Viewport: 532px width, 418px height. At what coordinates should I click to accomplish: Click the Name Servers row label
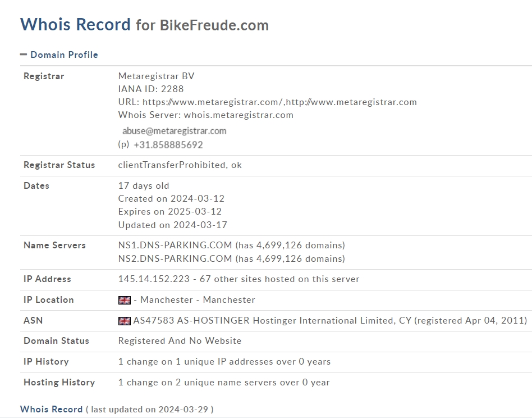(x=54, y=245)
